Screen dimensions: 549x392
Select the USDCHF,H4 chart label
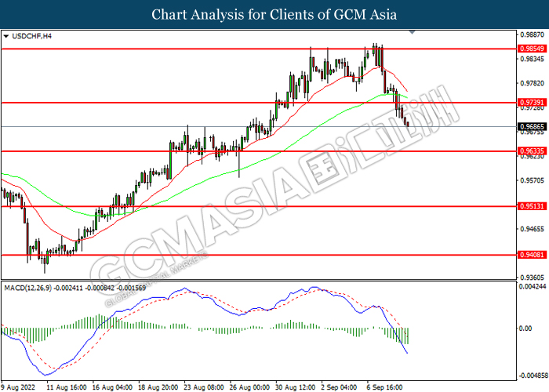tap(32, 36)
